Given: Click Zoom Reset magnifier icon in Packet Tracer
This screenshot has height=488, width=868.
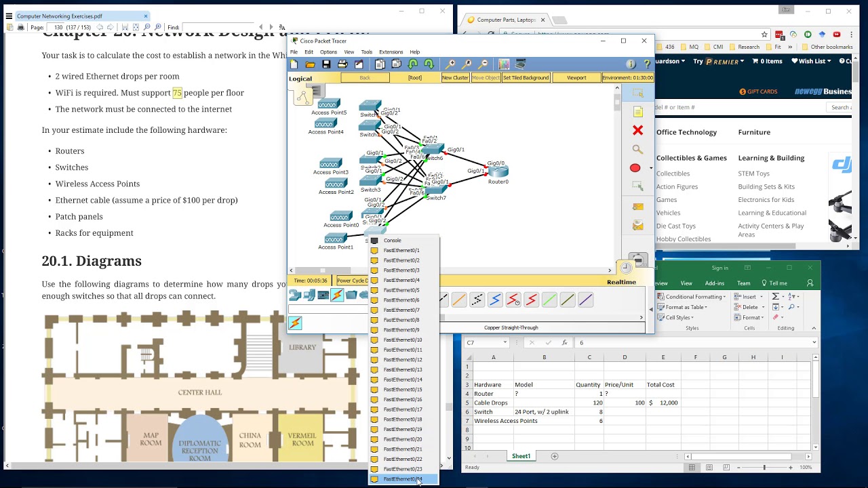Looking at the screenshot, I should point(467,64).
